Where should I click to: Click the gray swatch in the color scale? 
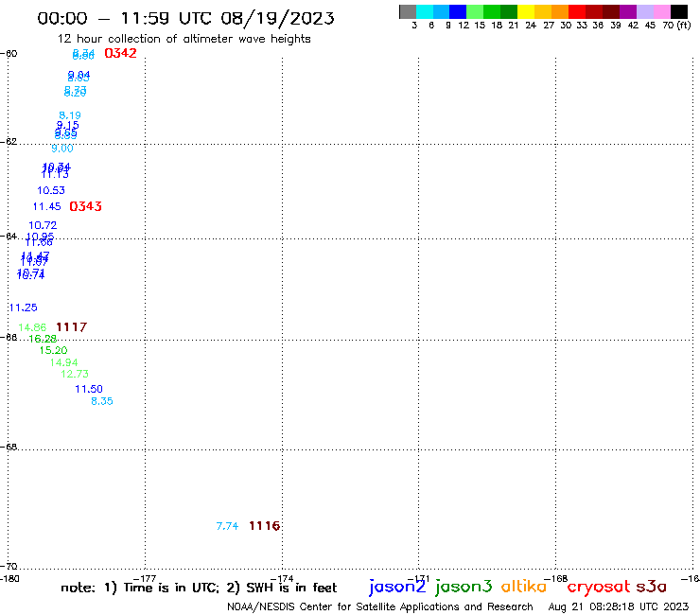click(x=408, y=11)
